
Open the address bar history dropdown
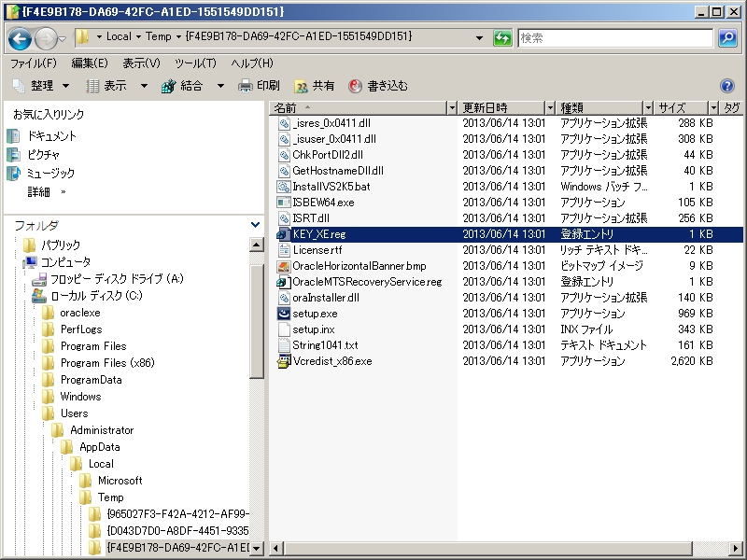[480, 38]
